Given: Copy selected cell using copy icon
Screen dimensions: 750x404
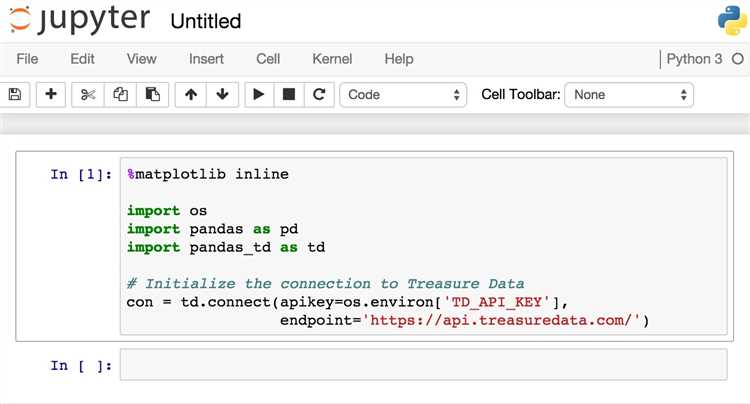Looking at the screenshot, I should (120, 94).
